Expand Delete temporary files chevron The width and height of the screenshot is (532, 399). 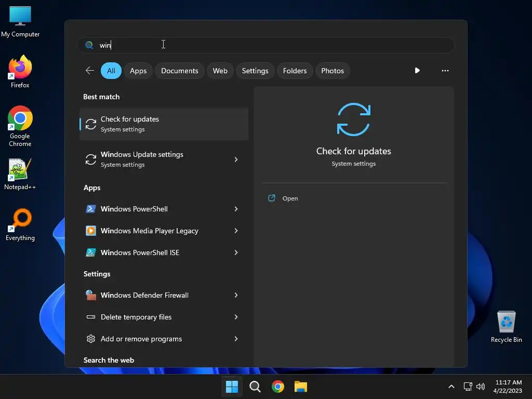click(236, 317)
